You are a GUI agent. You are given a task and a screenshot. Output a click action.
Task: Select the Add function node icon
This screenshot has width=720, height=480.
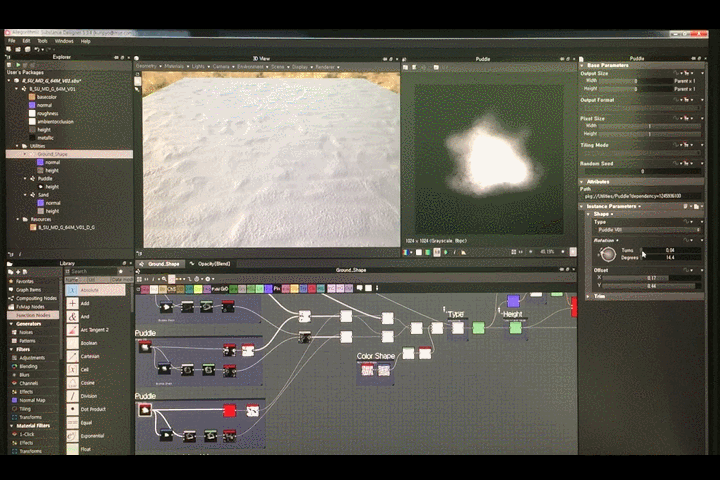pyautogui.click(x=72, y=303)
